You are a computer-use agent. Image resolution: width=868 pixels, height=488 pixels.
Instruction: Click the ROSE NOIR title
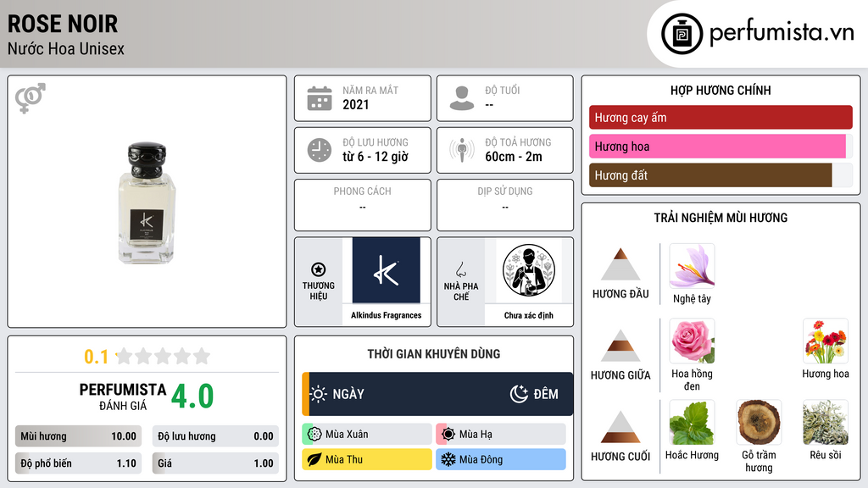tap(63, 24)
